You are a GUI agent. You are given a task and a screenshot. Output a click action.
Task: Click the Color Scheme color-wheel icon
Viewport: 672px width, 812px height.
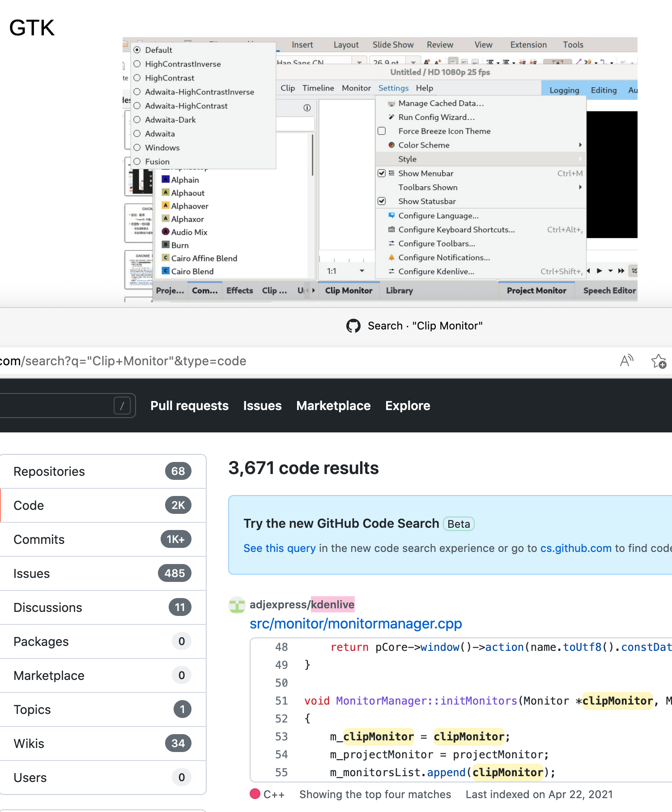391,145
